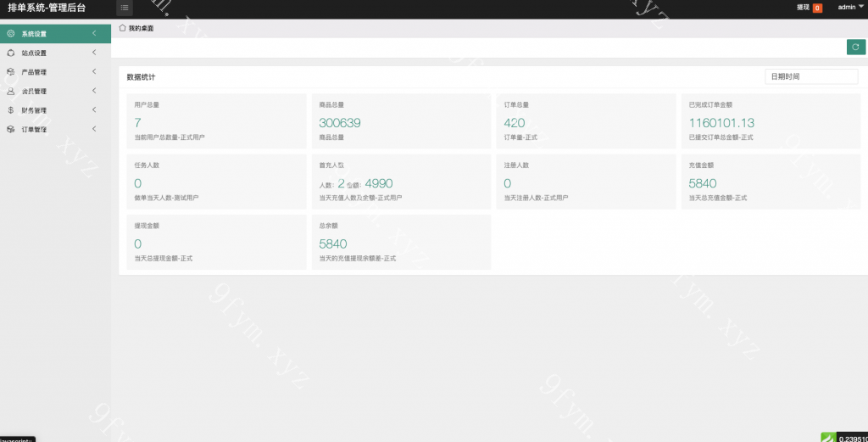Click the sidebar collapse menu icon

(x=125, y=8)
